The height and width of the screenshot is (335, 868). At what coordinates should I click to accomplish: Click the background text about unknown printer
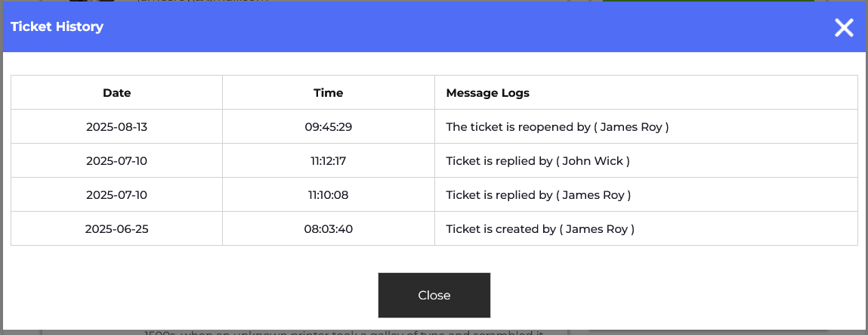coord(344,332)
